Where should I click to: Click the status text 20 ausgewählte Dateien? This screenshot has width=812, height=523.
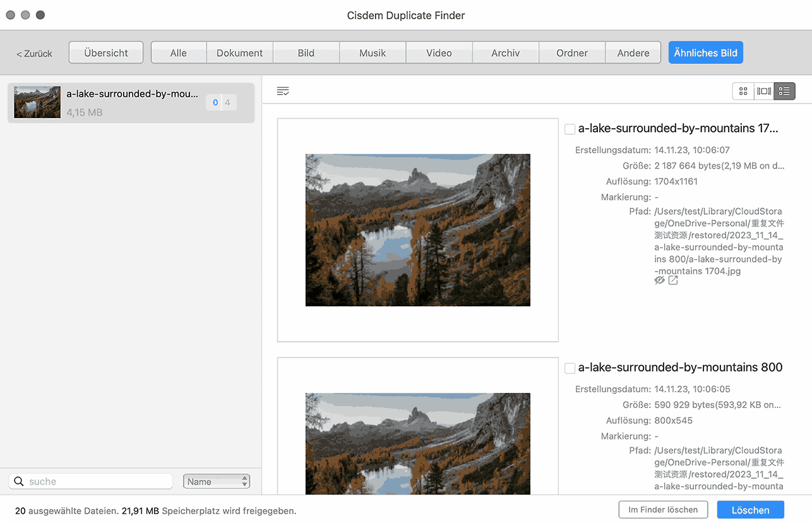click(66, 510)
